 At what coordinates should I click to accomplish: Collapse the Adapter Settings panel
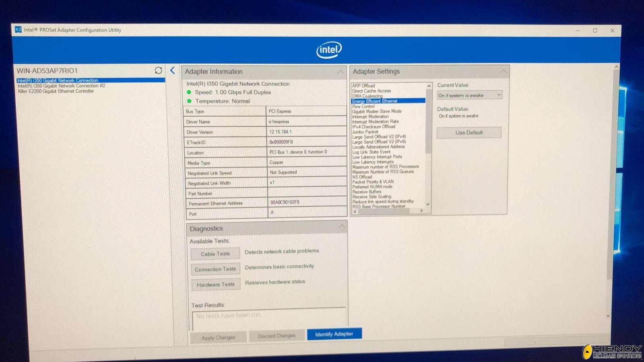pyautogui.click(x=503, y=71)
